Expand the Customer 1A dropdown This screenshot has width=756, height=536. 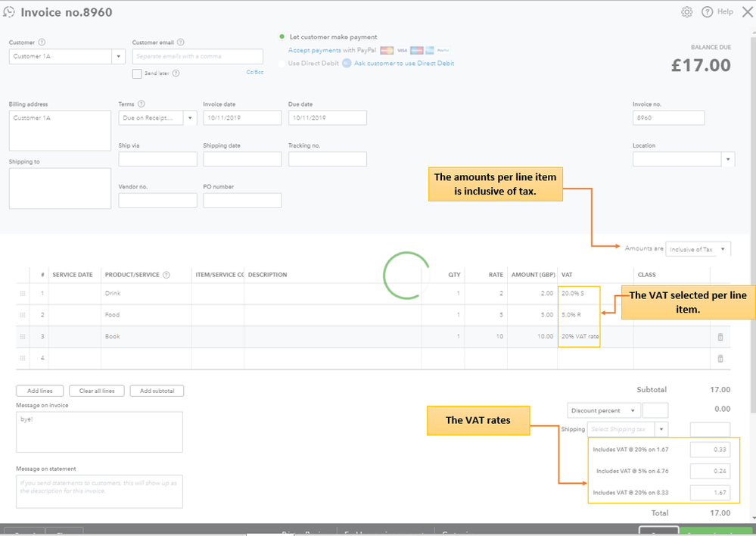[119, 57]
